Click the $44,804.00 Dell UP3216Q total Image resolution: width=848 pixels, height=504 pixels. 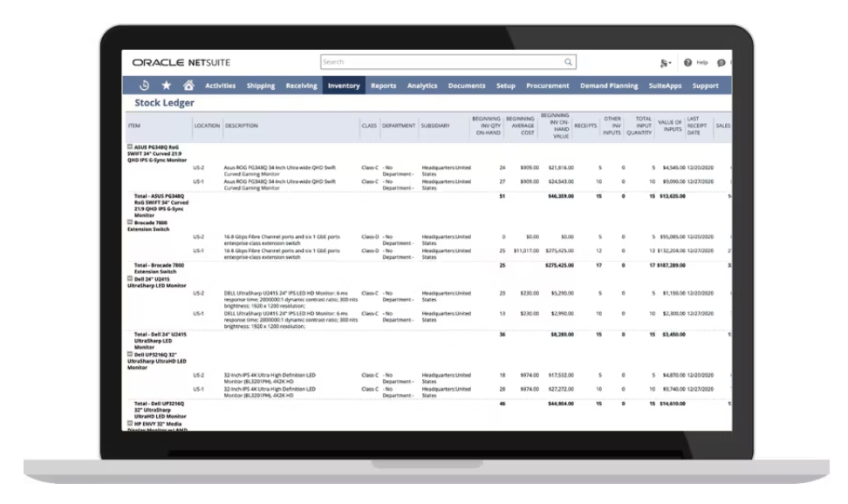click(x=561, y=404)
